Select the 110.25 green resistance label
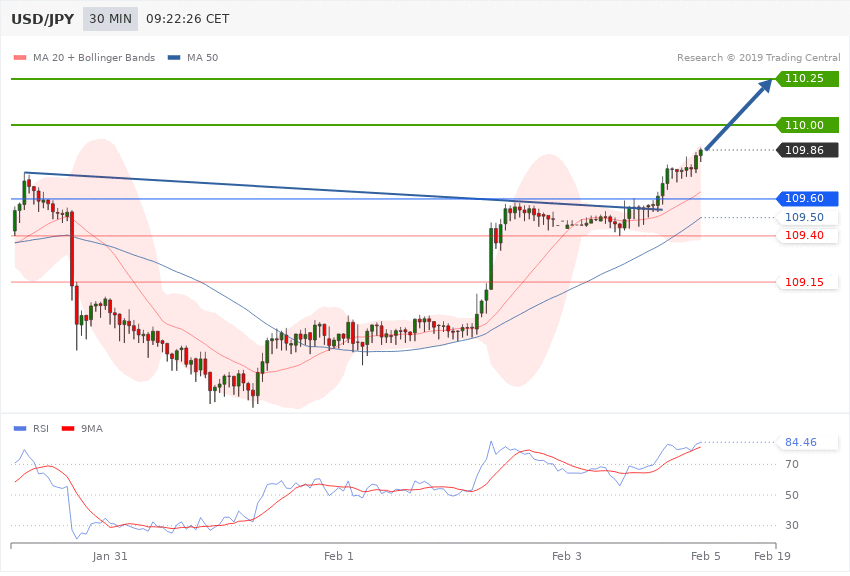Screen dimensions: 850x576 807,79
